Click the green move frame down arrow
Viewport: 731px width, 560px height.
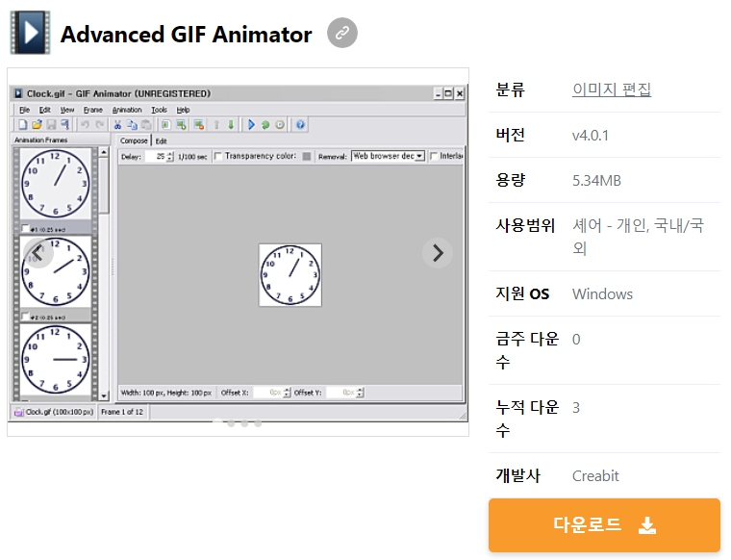[231, 124]
